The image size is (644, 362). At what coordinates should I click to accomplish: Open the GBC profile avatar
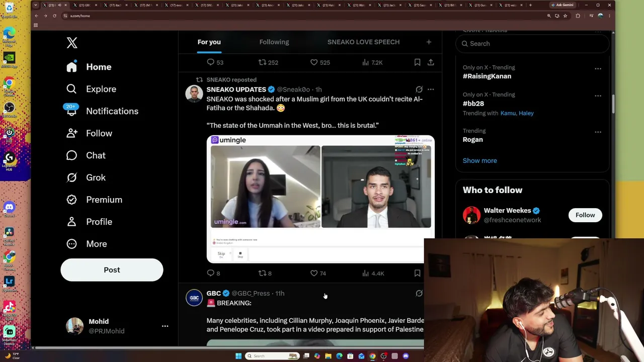[194, 298]
